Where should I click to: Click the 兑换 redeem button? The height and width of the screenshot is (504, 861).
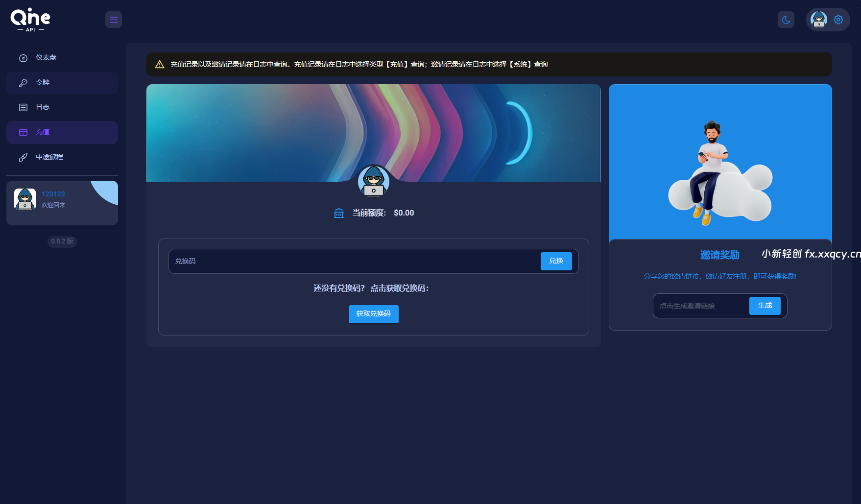coord(556,261)
